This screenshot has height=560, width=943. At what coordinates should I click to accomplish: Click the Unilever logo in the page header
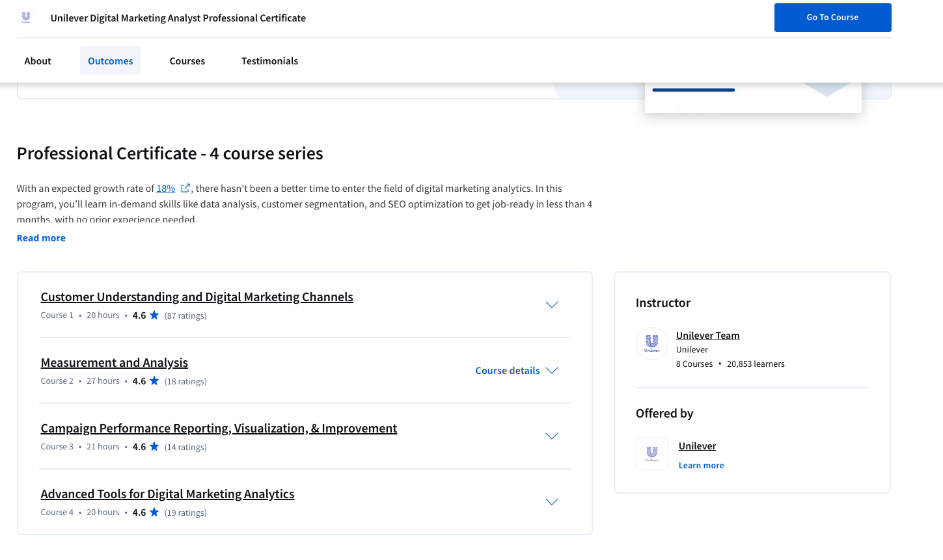[26, 18]
